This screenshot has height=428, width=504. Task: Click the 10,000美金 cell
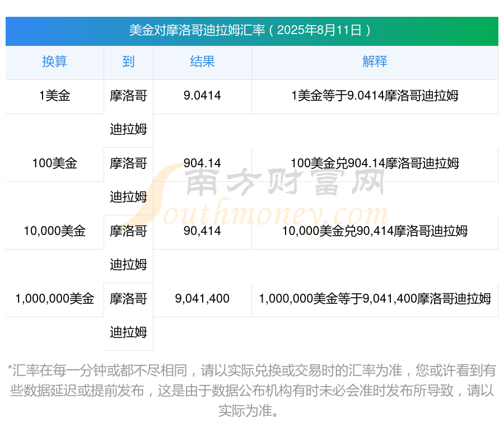click(x=55, y=231)
